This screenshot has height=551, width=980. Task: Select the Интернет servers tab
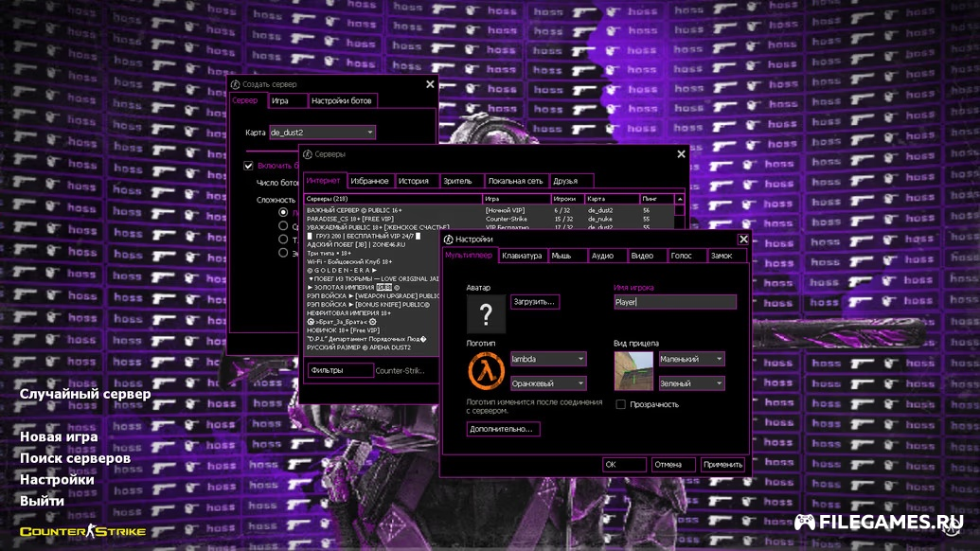click(x=324, y=181)
